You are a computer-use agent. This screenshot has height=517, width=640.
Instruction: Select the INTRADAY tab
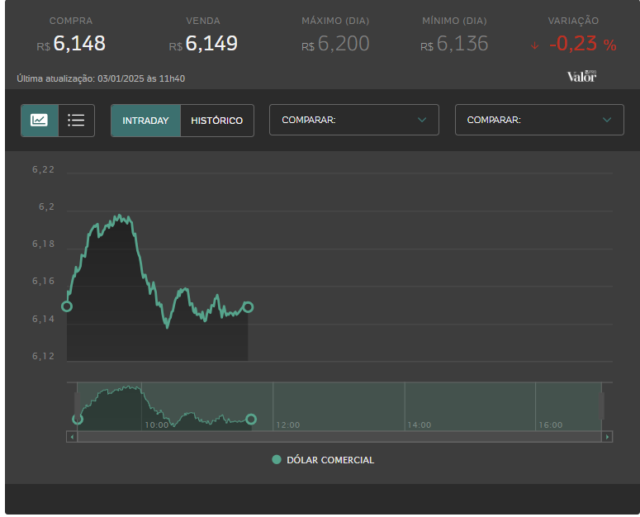coord(146,121)
